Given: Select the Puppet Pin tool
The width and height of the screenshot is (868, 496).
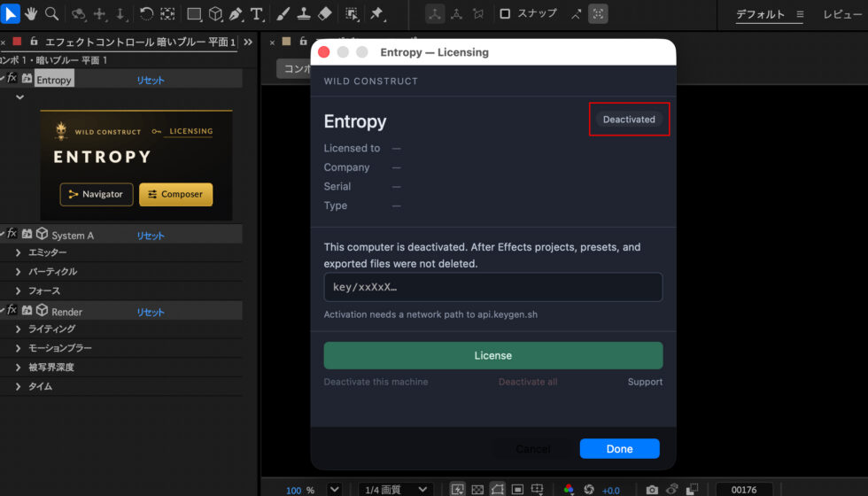Looking at the screenshot, I should coord(377,14).
